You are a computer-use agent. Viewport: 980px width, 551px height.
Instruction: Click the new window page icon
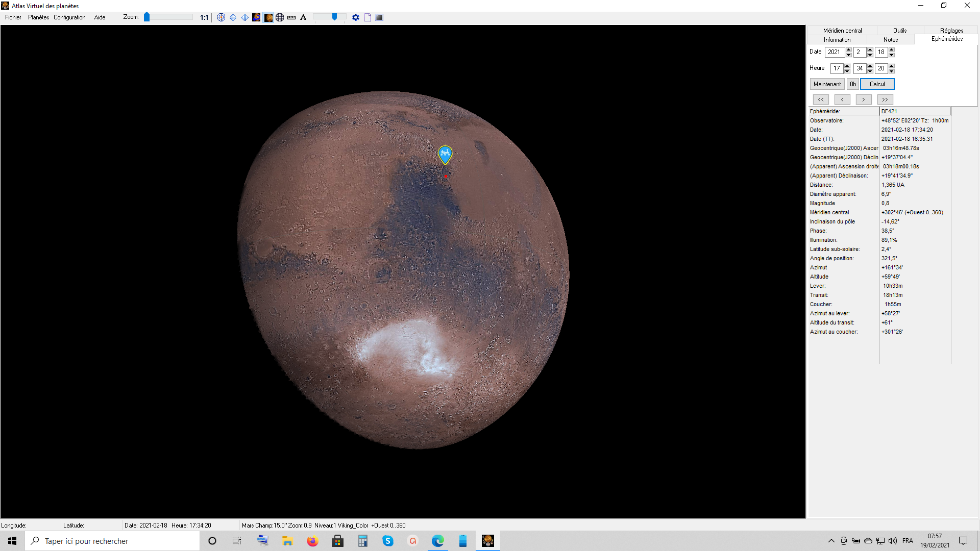click(x=367, y=17)
